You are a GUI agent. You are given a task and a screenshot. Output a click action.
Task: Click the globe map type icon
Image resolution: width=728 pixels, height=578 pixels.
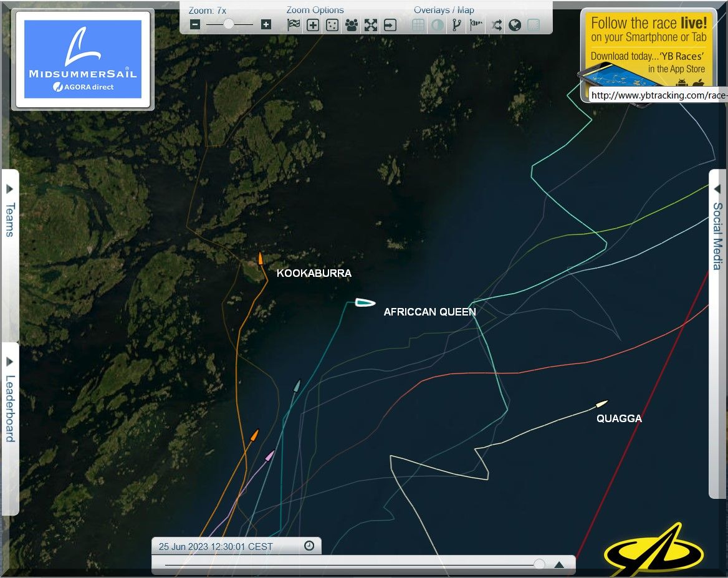pos(515,25)
